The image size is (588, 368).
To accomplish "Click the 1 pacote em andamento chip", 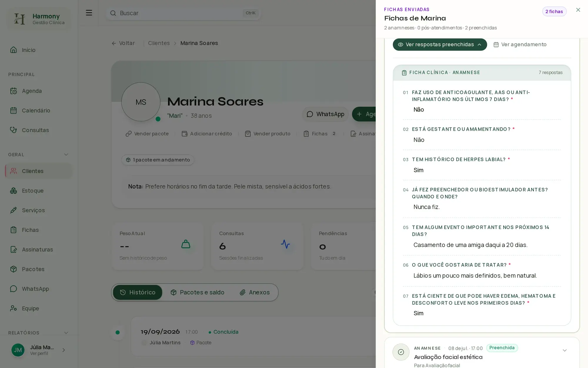I will (x=158, y=160).
